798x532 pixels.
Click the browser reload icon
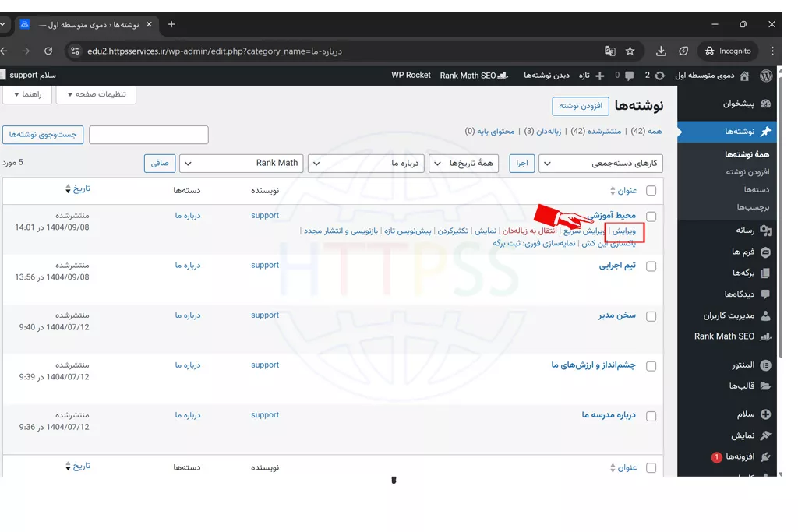tap(48, 51)
